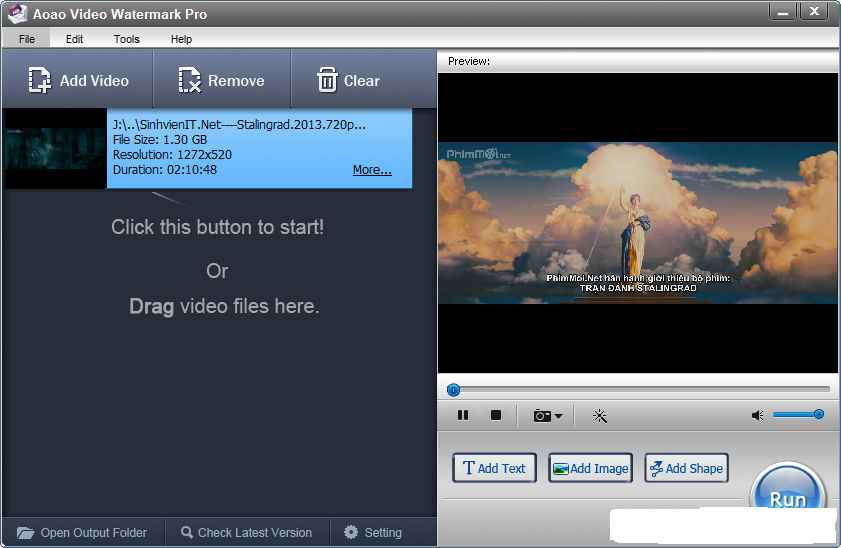Clear the video list
841x548 pixels.
[349, 80]
